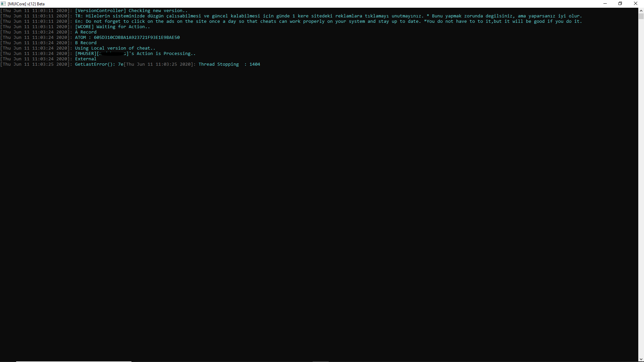Click the vertical scrollbar down arrow
The width and height of the screenshot is (644, 362).
(641, 359)
